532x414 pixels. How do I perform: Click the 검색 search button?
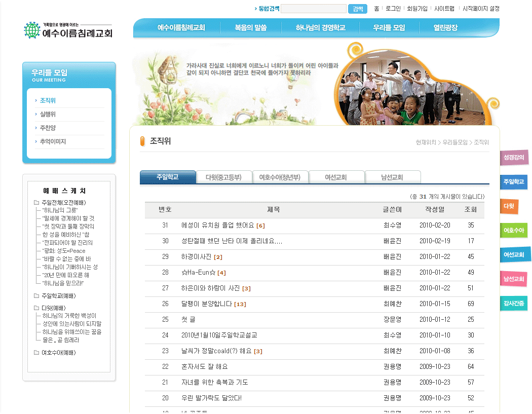click(358, 9)
